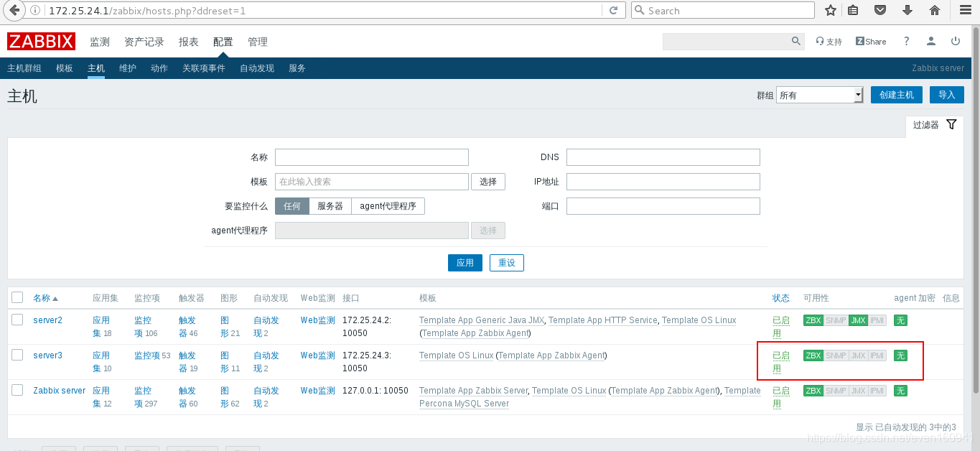Image resolution: width=980 pixels, height=451 pixels.
Task: Click the Share icon
Action: pyautogui.click(x=871, y=42)
